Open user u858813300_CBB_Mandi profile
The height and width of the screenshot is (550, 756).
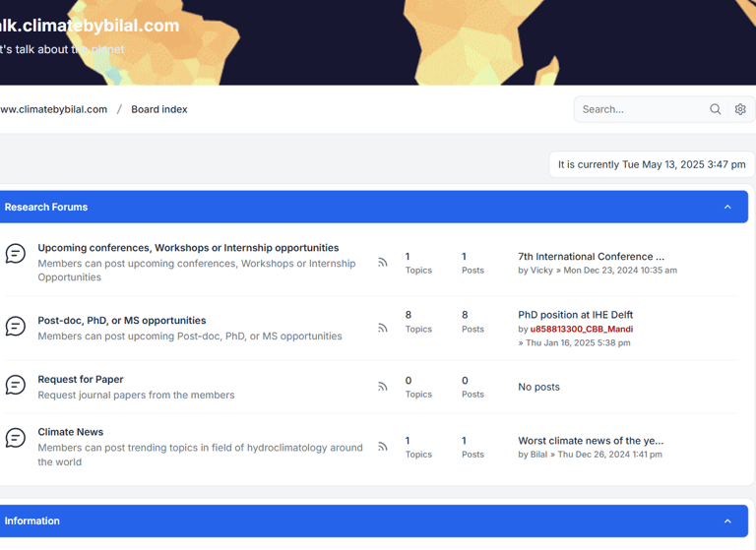[582, 330]
